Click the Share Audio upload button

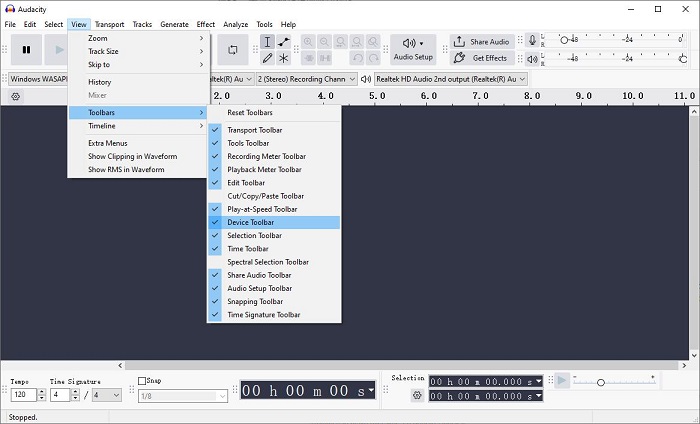(482, 42)
